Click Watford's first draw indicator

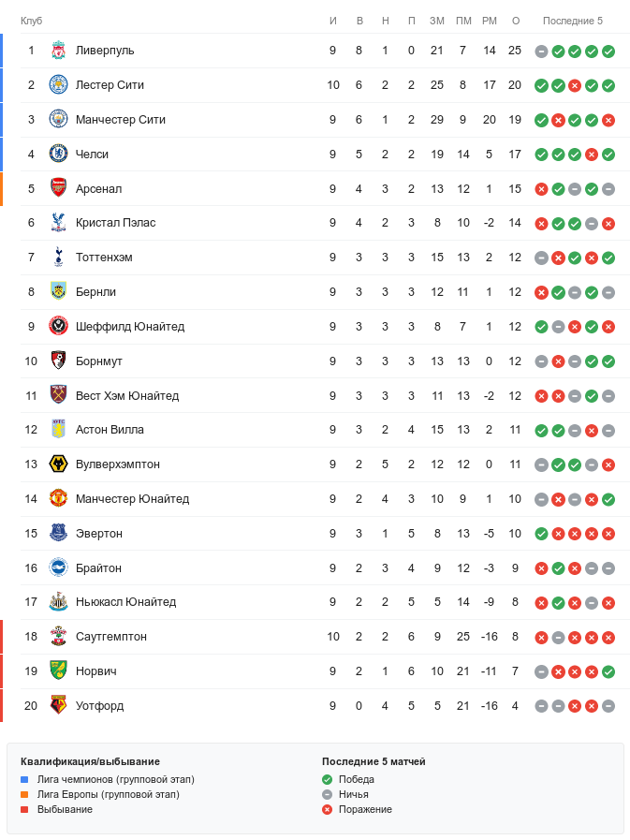tap(541, 706)
